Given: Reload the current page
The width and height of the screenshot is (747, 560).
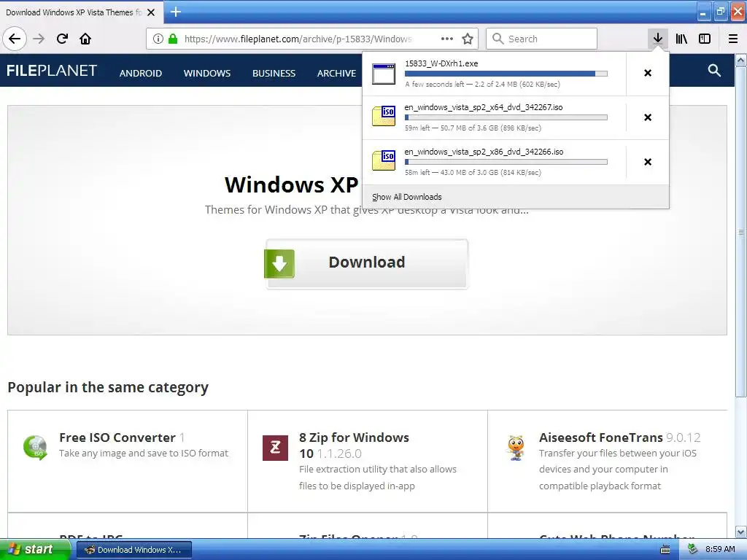Looking at the screenshot, I should tap(63, 39).
